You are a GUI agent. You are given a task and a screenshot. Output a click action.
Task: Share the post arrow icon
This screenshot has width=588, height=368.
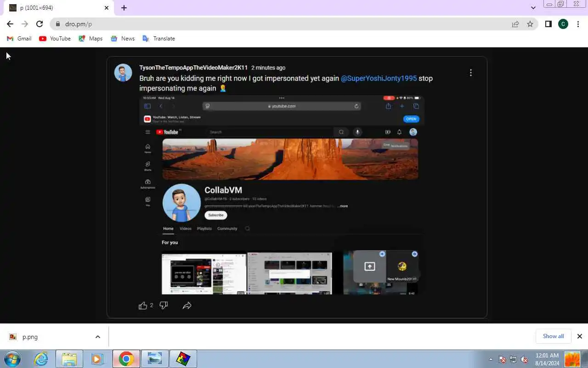pyautogui.click(x=187, y=305)
